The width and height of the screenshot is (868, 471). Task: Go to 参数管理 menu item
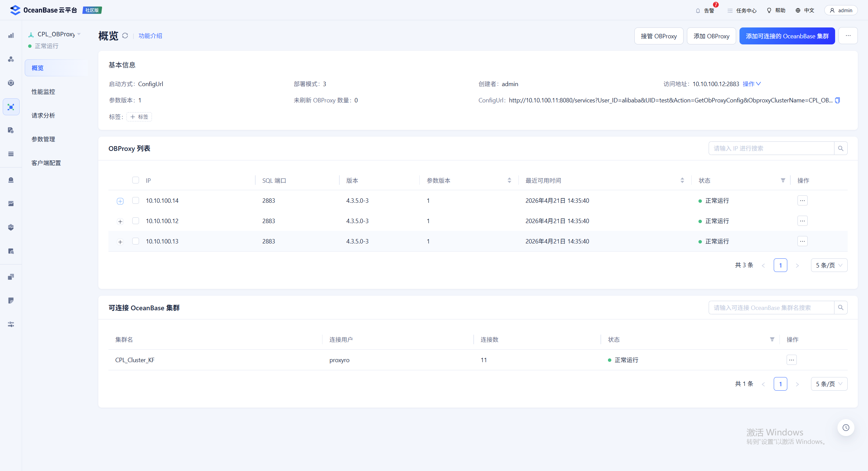pos(43,139)
